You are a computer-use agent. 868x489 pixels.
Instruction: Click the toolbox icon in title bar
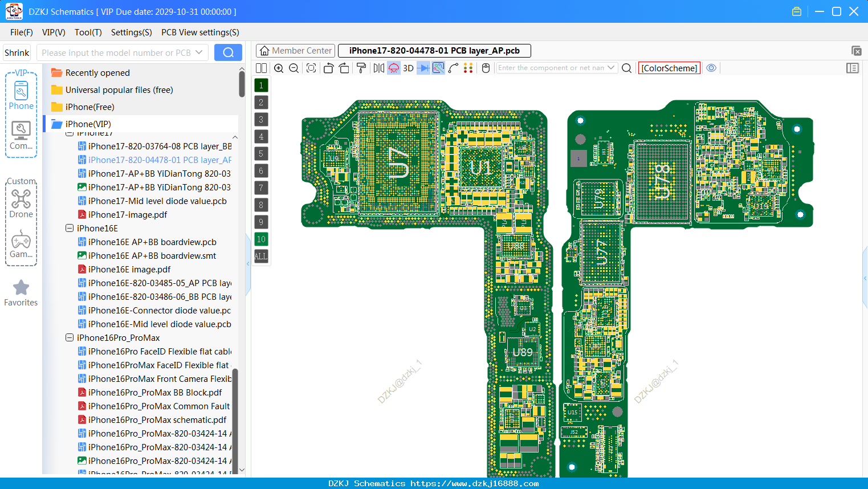pos(797,11)
